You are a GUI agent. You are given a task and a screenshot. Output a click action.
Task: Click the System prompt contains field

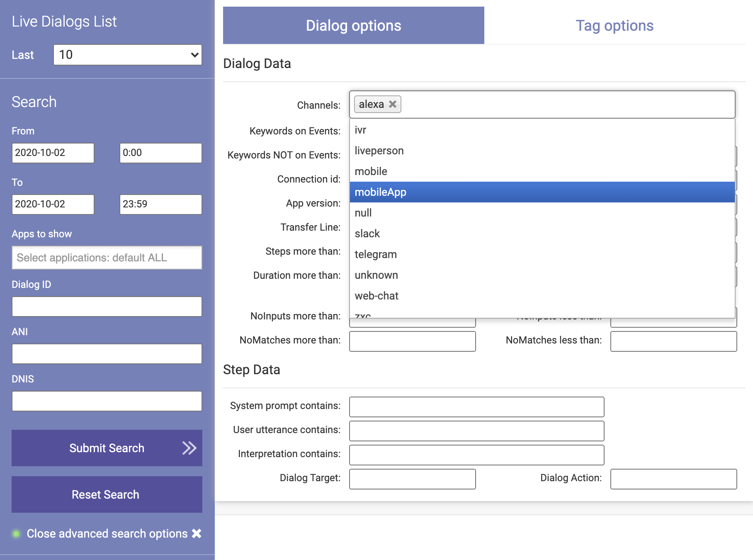point(476,407)
